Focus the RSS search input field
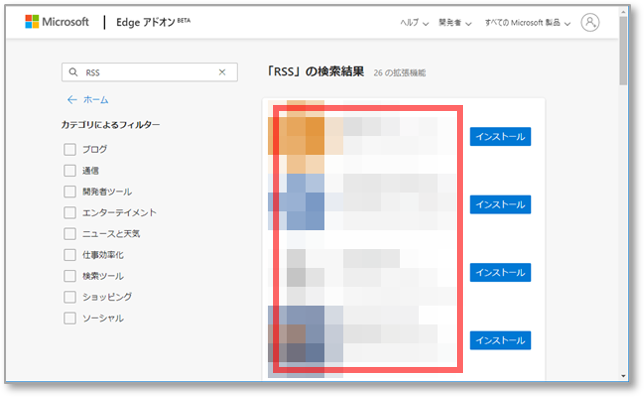The image size is (644, 397). 150,72
